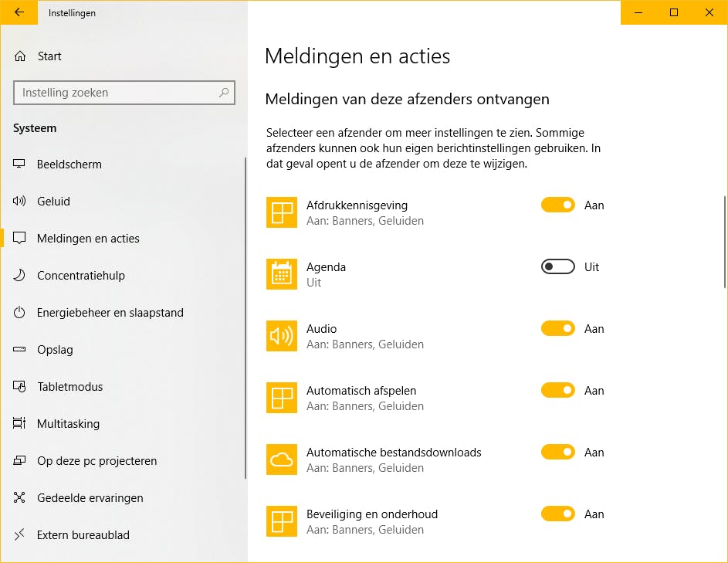Toggle off Beveiliging en onderhoud notifications

557,514
